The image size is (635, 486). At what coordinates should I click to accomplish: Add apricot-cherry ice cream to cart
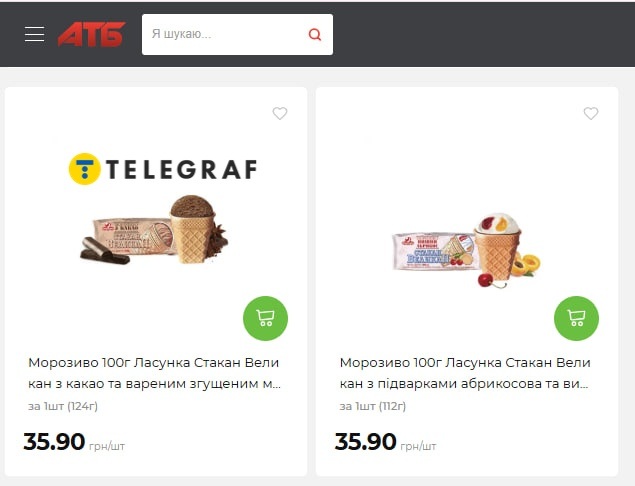576,318
